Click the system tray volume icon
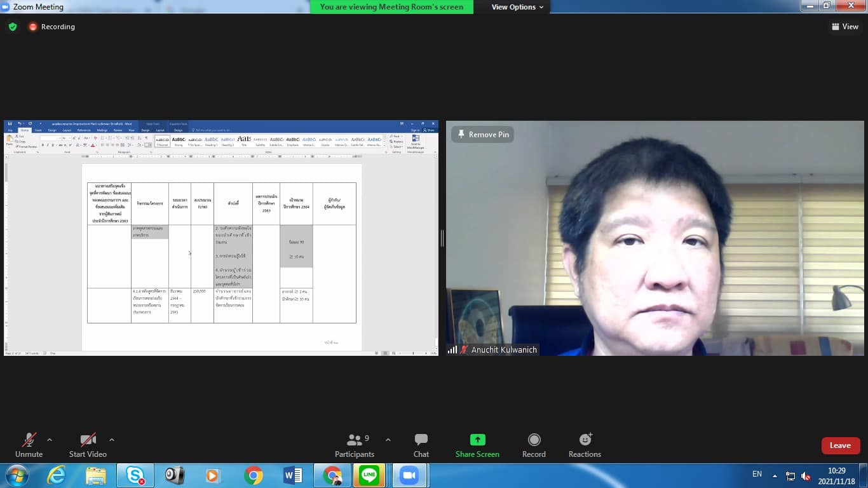The image size is (868, 488). tap(806, 476)
